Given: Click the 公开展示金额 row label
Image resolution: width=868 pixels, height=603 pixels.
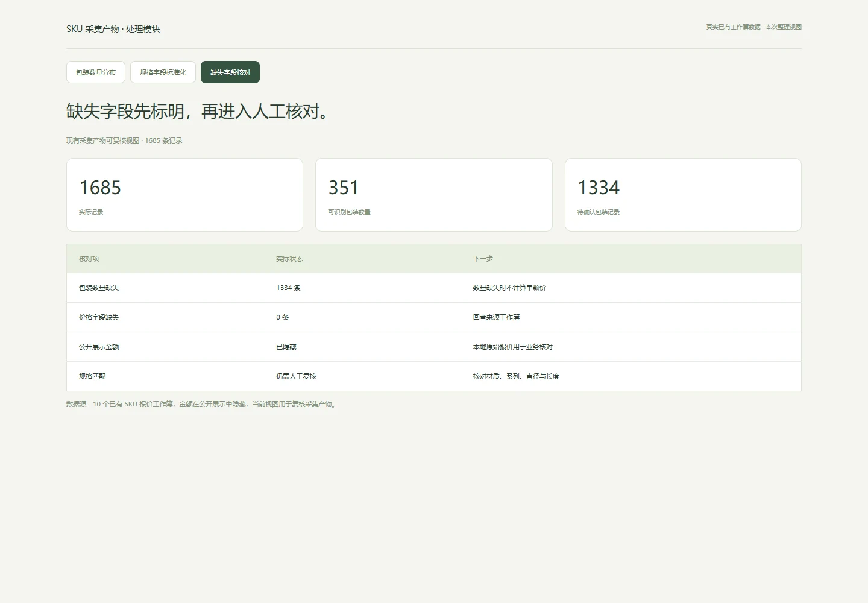Looking at the screenshot, I should pos(99,347).
